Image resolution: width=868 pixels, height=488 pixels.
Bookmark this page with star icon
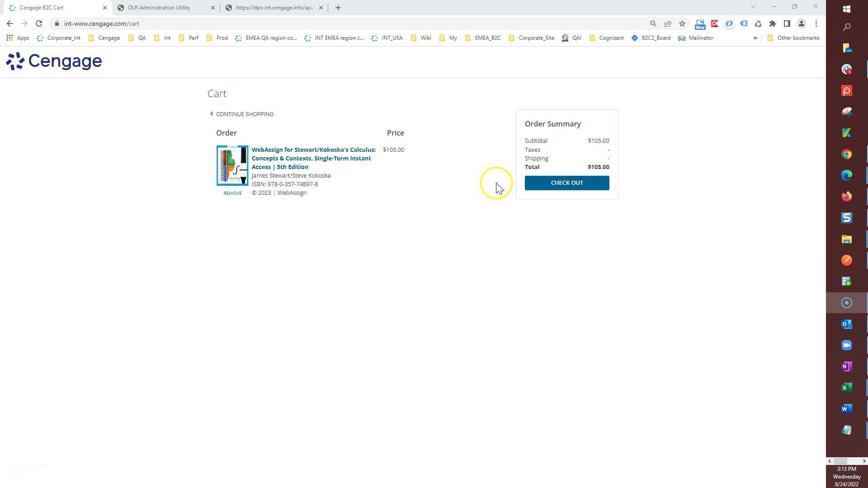point(682,23)
